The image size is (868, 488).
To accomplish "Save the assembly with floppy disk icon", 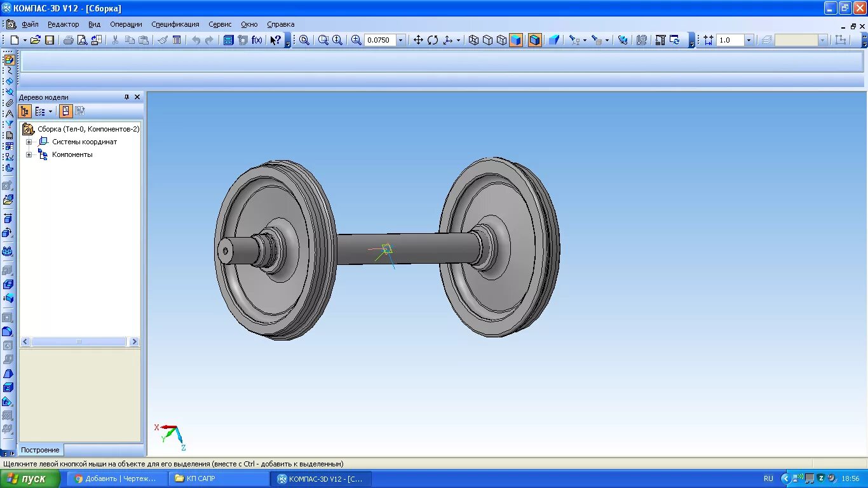I will tap(50, 40).
